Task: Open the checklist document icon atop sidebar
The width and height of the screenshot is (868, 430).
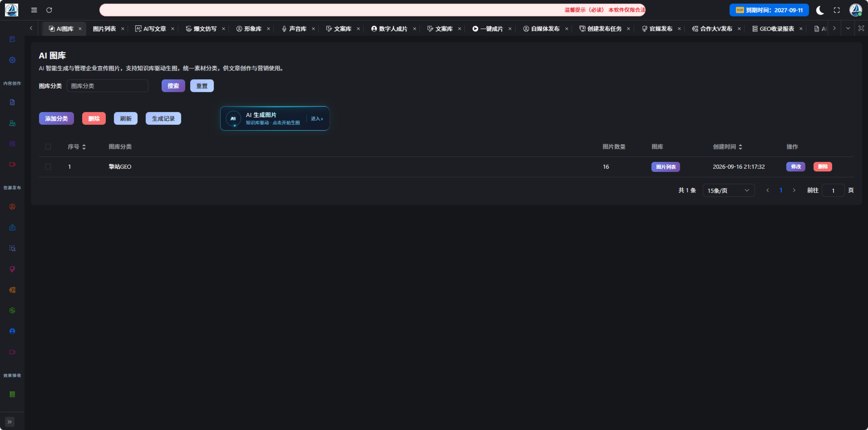Action: click(12, 39)
